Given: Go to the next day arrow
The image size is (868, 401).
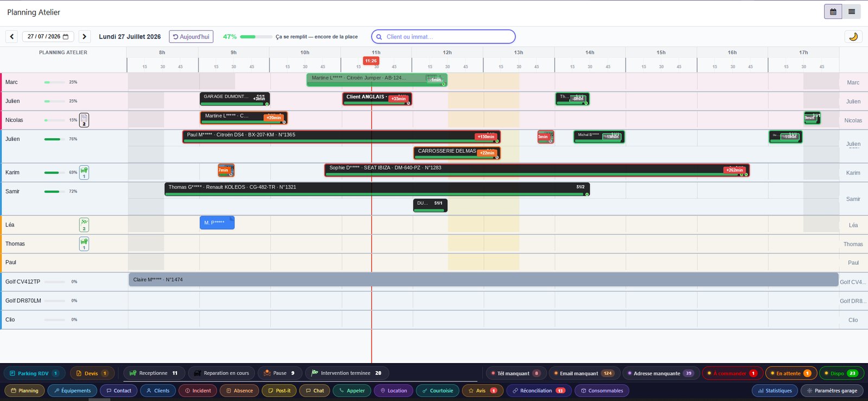Looking at the screenshot, I should coord(84,36).
